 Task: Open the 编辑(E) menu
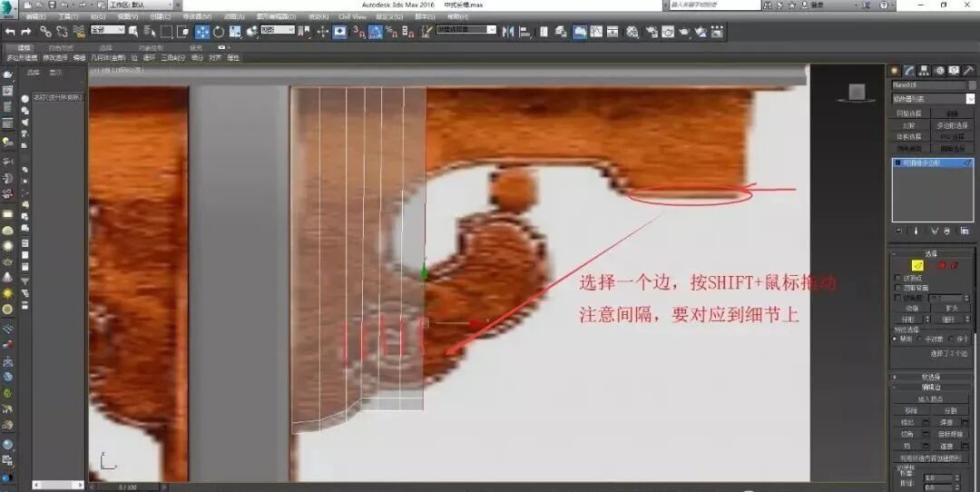click(x=36, y=17)
